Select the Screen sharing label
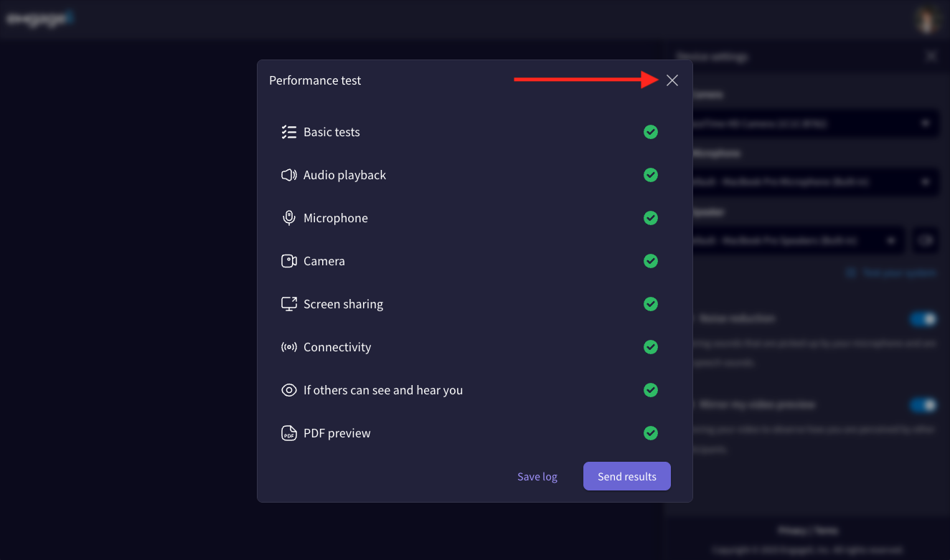This screenshot has width=950, height=560. (x=343, y=304)
